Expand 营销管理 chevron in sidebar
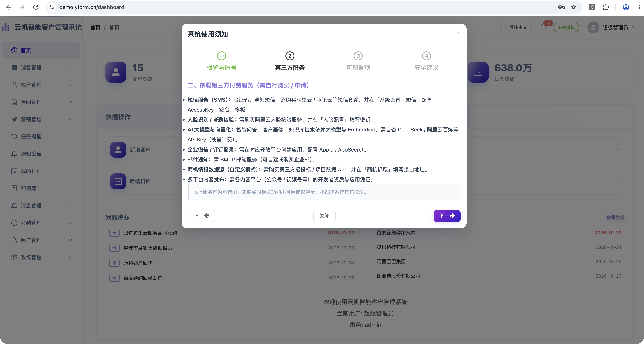Screen dimensions: 644x344 pos(70,119)
